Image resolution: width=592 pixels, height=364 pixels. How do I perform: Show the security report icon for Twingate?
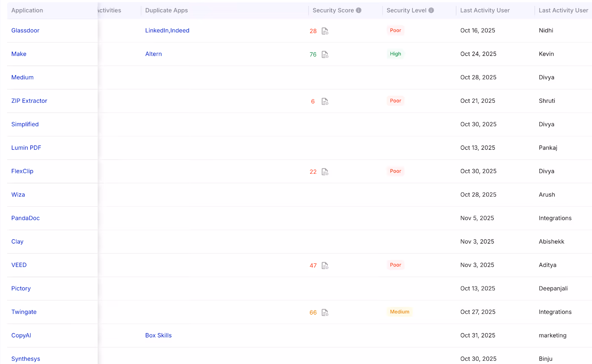(x=325, y=313)
